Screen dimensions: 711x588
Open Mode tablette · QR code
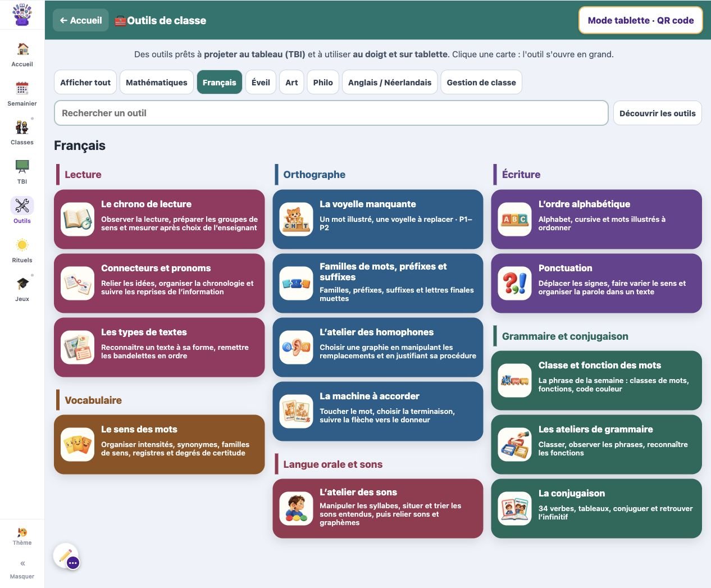point(641,20)
